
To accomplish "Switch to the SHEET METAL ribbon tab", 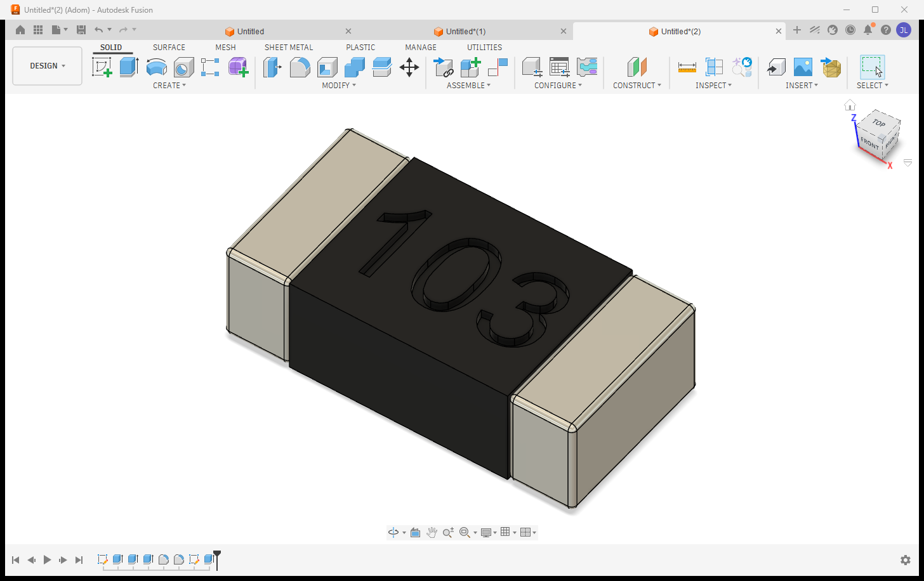I will tap(289, 48).
